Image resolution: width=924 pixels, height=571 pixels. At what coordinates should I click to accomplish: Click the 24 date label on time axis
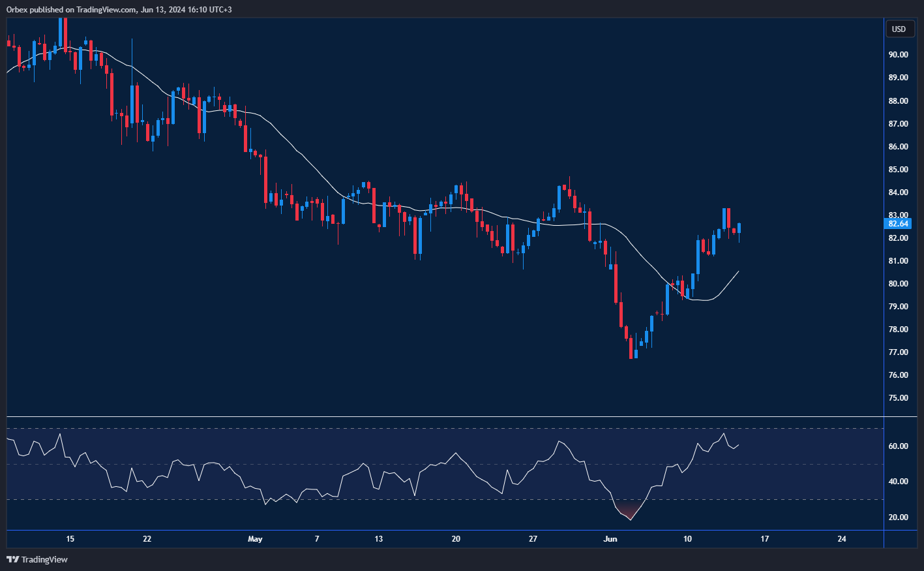842,539
